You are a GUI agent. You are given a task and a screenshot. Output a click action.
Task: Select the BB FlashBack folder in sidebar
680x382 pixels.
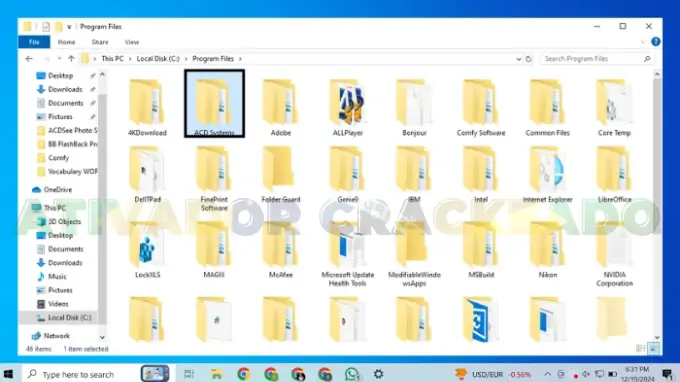pos(67,144)
